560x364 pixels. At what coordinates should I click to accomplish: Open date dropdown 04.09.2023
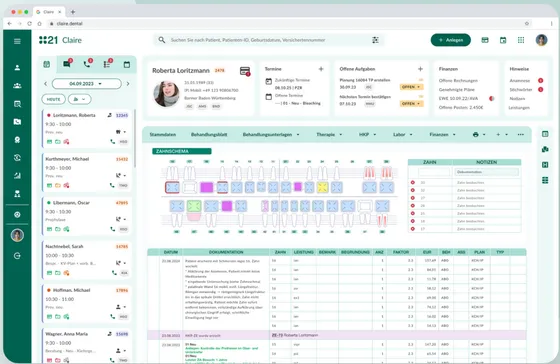point(86,84)
